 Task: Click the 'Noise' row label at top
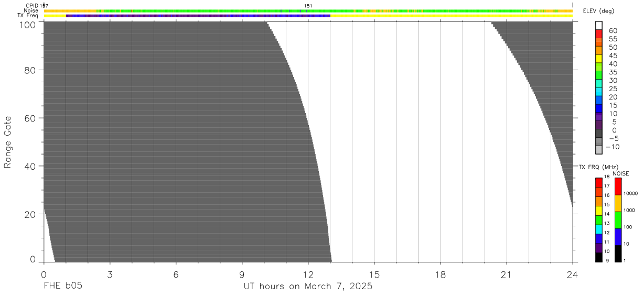(31, 10)
